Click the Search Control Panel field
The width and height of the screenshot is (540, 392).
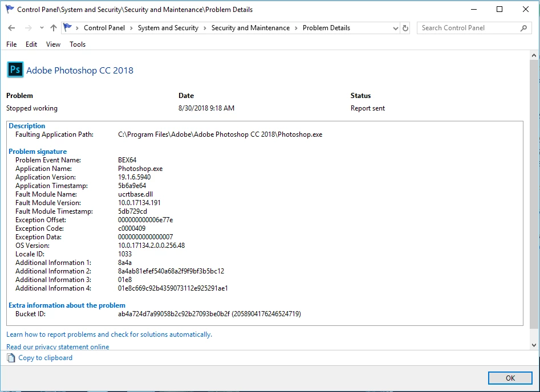point(474,28)
